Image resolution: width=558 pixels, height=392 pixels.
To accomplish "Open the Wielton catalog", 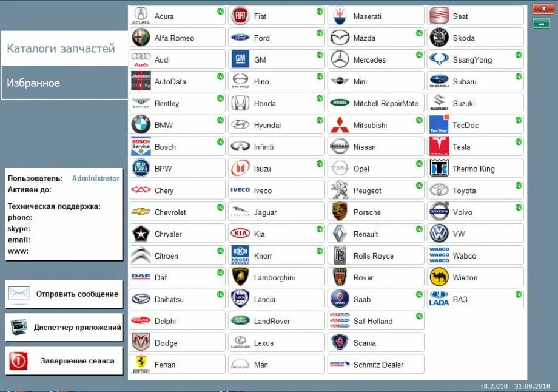I will click(476, 277).
